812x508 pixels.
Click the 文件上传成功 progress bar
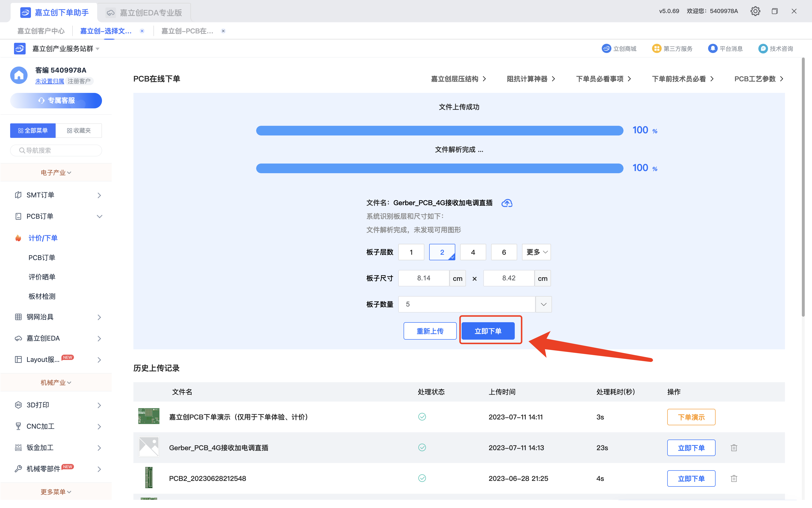[x=440, y=130]
